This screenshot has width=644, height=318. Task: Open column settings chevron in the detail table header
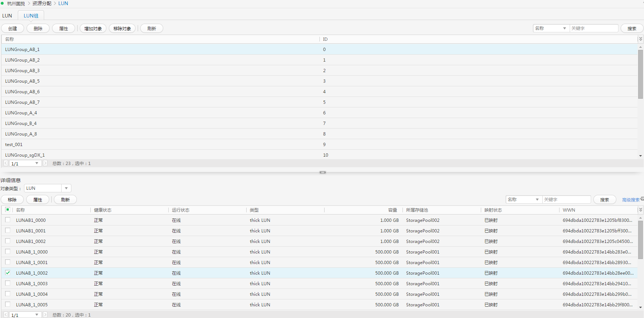[x=640, y=210]
